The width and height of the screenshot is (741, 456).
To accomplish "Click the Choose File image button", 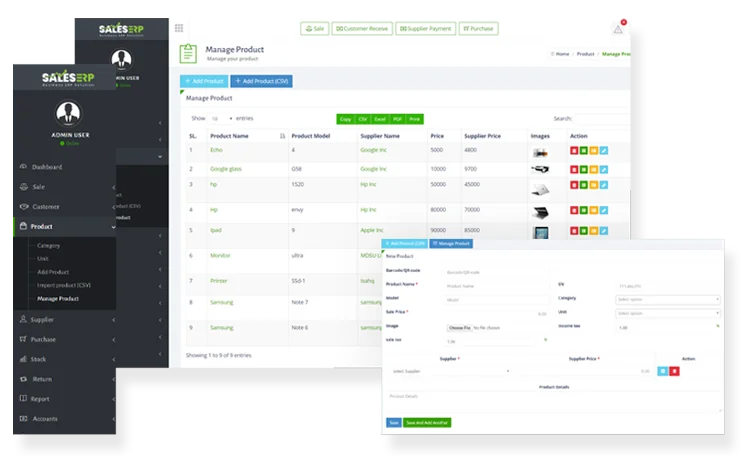I will coord(459,327).
